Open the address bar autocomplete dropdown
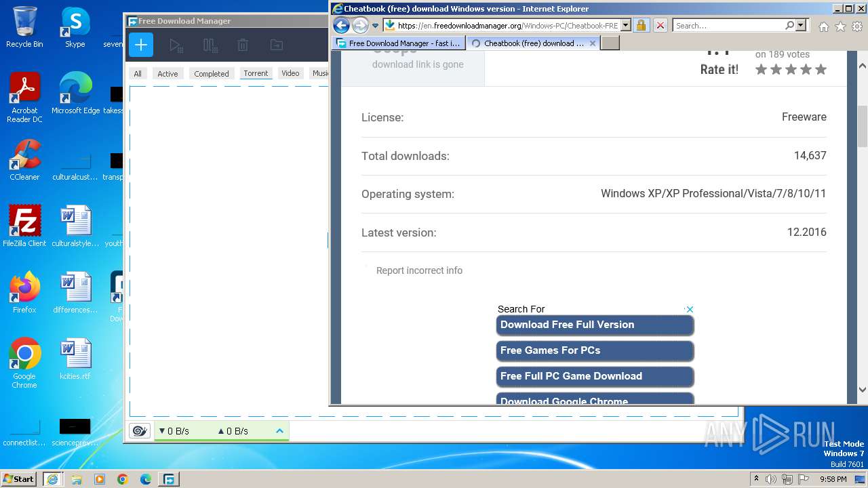 point(625,26)
